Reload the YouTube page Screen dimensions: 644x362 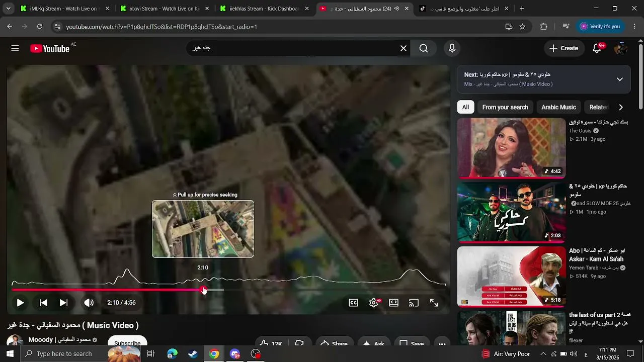pyautogui.click(x=40, y=27)
